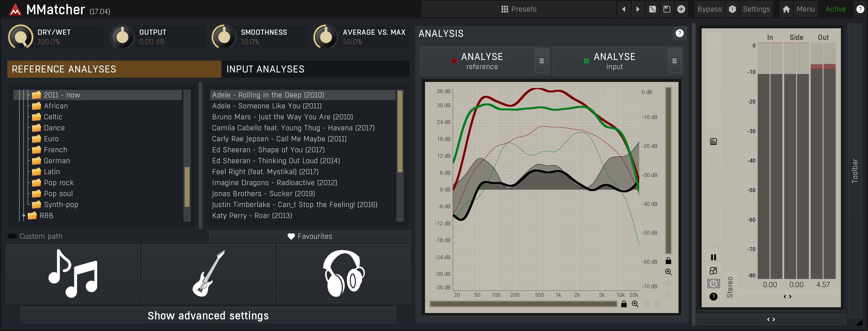Expand the R&B folder tree node
This screenshot has width=868, height=331.
pyautogui.click(x=24, y=216)
